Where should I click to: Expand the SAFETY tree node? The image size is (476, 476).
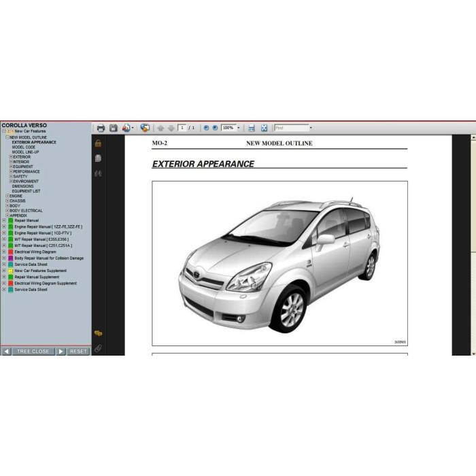tap(11, 176)
